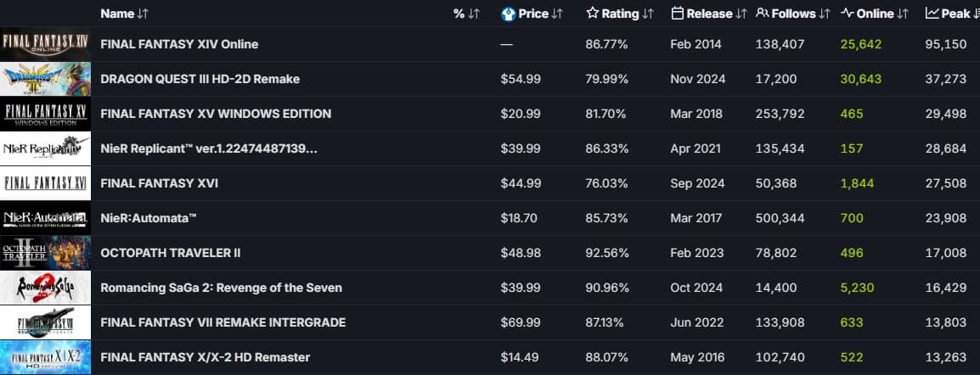980x375 pixels.
Task: Open the NieR Replicant logo thumbnail
Action: tap(45, 148)
